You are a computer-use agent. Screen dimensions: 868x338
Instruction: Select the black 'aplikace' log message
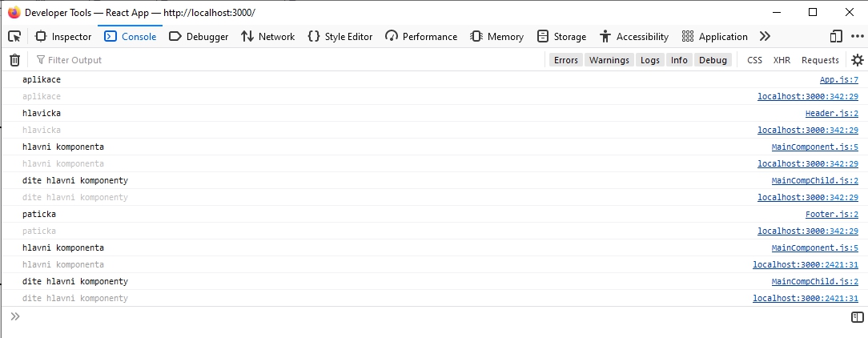pos(42,80)
